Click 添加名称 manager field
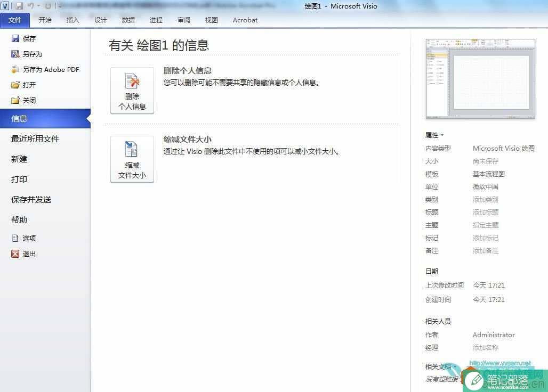 pyautogui.click(x=486, y=348)
